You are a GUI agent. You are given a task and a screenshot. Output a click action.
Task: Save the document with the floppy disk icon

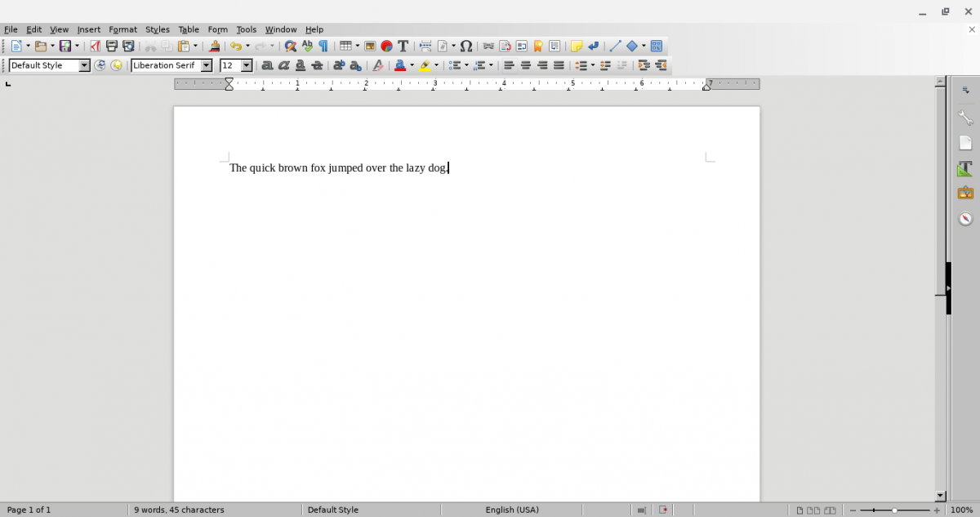[x=65, y=47]
